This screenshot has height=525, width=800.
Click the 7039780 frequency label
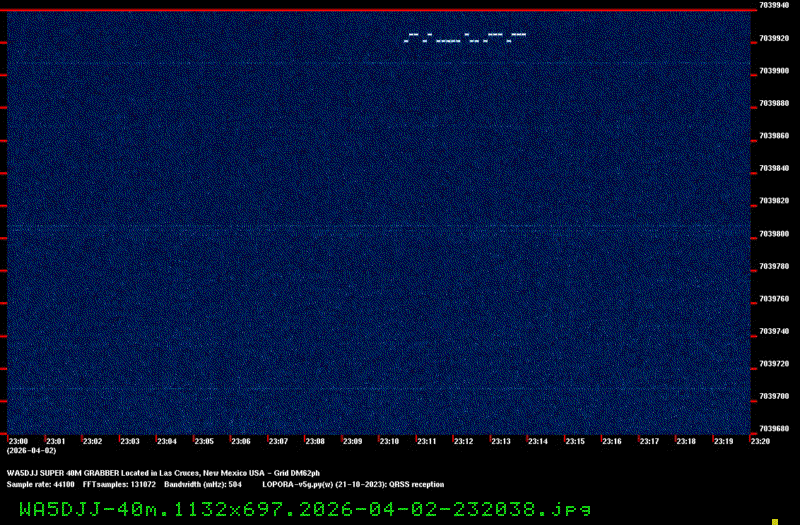[774, 266]
